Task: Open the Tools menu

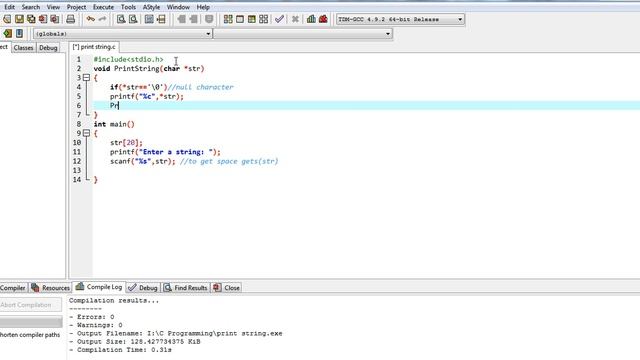Action: [128, 7]
